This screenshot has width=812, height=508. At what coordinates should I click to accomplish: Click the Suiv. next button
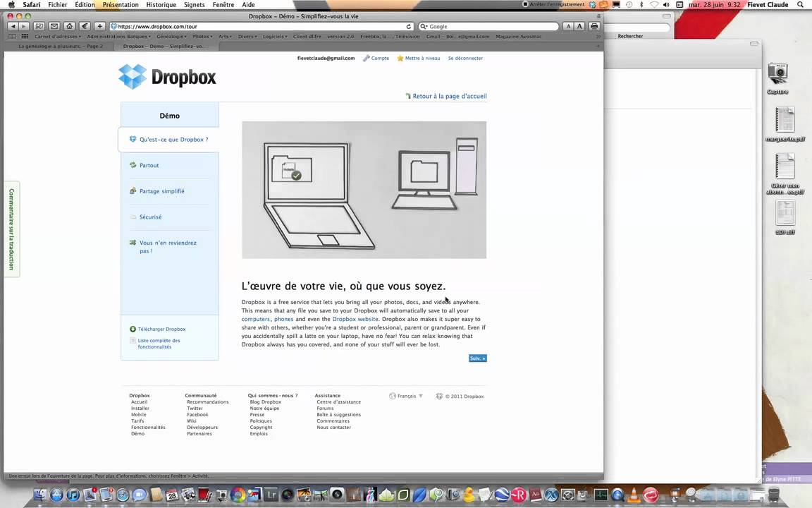tap(477, 358)
